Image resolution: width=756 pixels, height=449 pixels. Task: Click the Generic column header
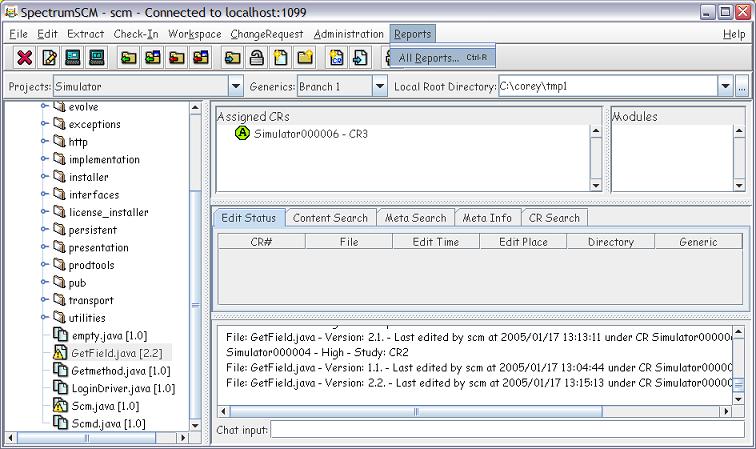[x=698, y=242]
